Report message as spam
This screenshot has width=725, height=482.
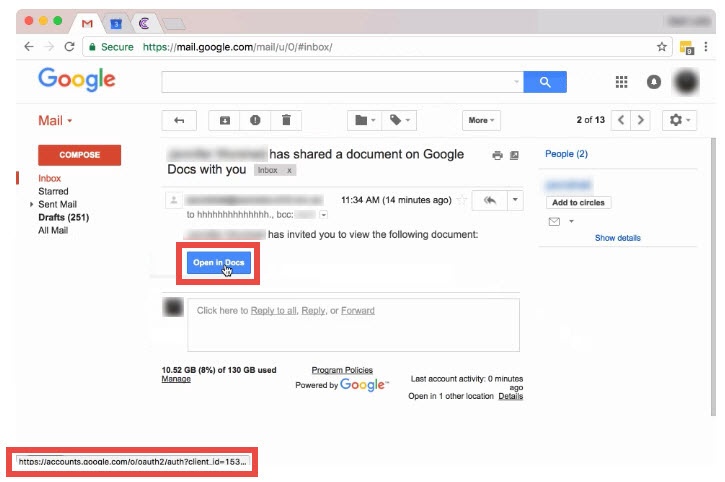click(255, 120)
